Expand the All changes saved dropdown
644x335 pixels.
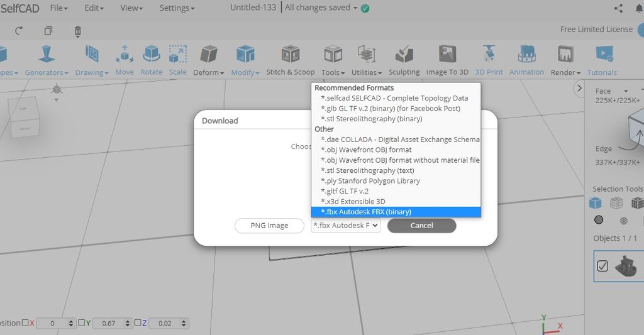coord(355,8)
